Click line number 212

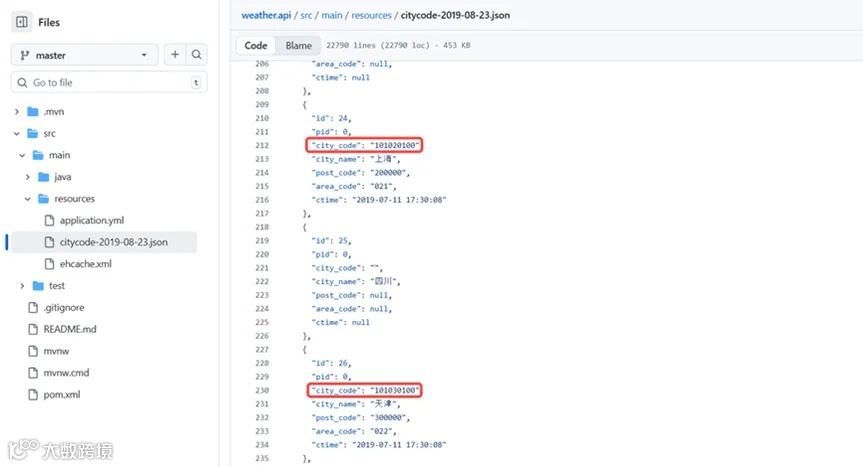click(262, 145)
